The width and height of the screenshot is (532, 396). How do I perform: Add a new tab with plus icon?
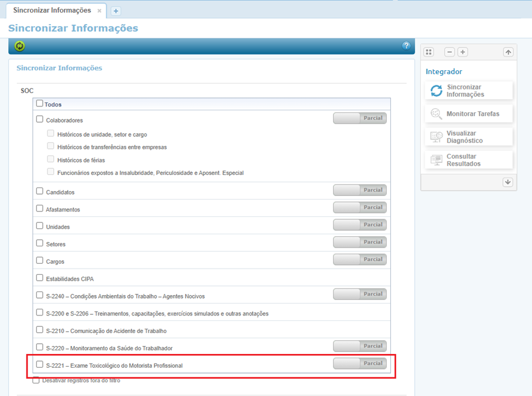coord(116,11)
